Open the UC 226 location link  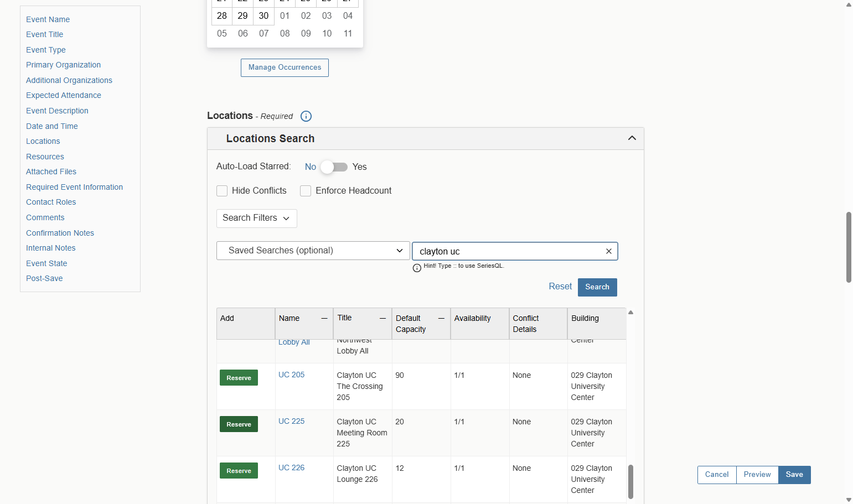tap(292, 468)
